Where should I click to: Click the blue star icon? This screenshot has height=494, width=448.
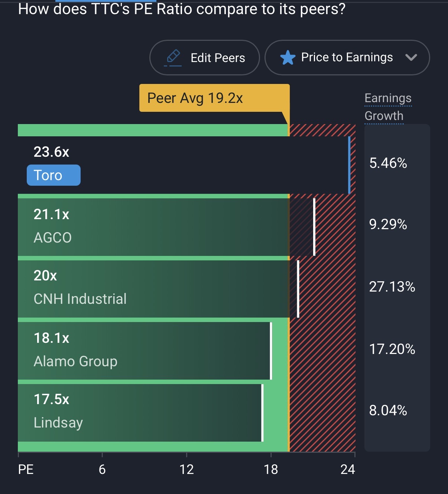click(x=288, y=58)
